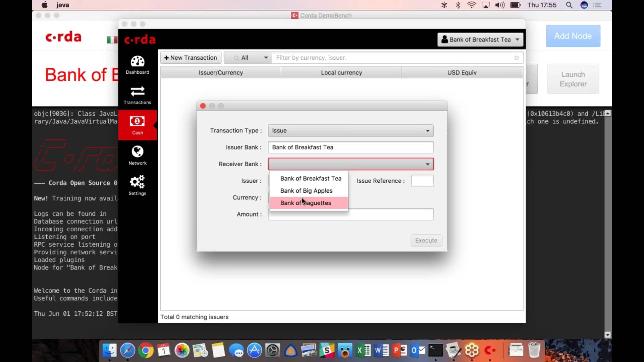Select the Cash view icon

coord(137,125)
